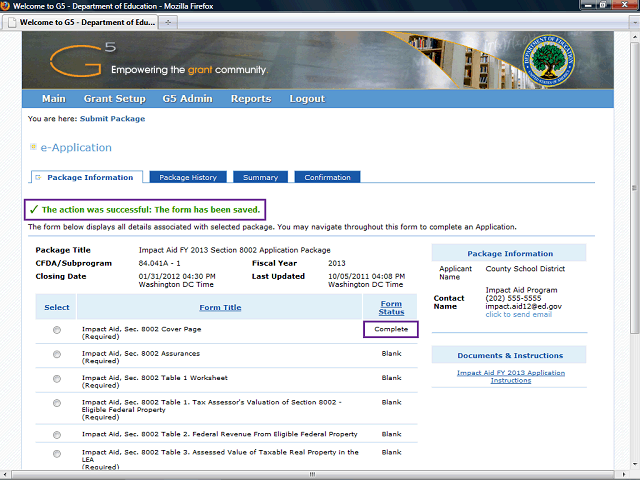Open Impact Aid FY 2013 Application Instructions link
The width and height of the screenshot is (640, 480).
coord(511,376)
